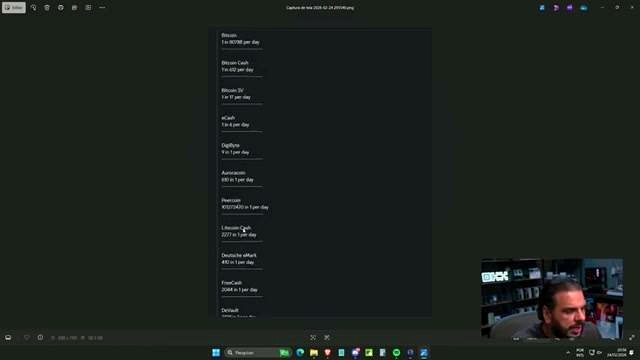The height and width of the screenshot is (360, 640).
Task: Show the image at actual size with the icon
Action: point(327,338)
